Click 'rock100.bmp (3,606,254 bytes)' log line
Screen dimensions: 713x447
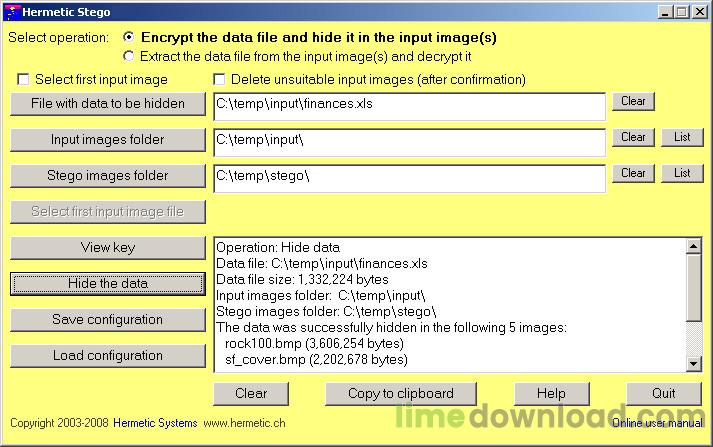pyautogui.click(x=314, y=343)
